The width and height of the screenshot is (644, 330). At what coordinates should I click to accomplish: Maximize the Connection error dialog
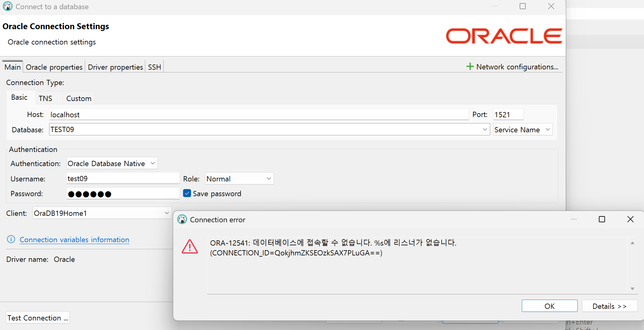coord(602,219)
